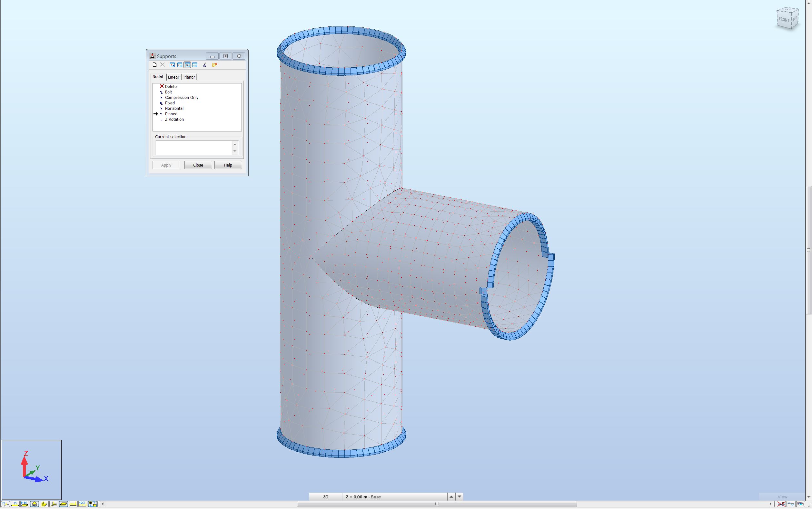Click the FRONT face of the navigation cube
This screenshot has height=509, width=812.
pyautogui.click(x=784, y=20)
